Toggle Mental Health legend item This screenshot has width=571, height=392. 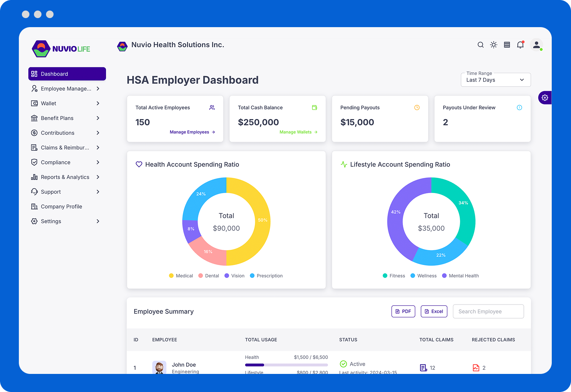click(460, 276)
